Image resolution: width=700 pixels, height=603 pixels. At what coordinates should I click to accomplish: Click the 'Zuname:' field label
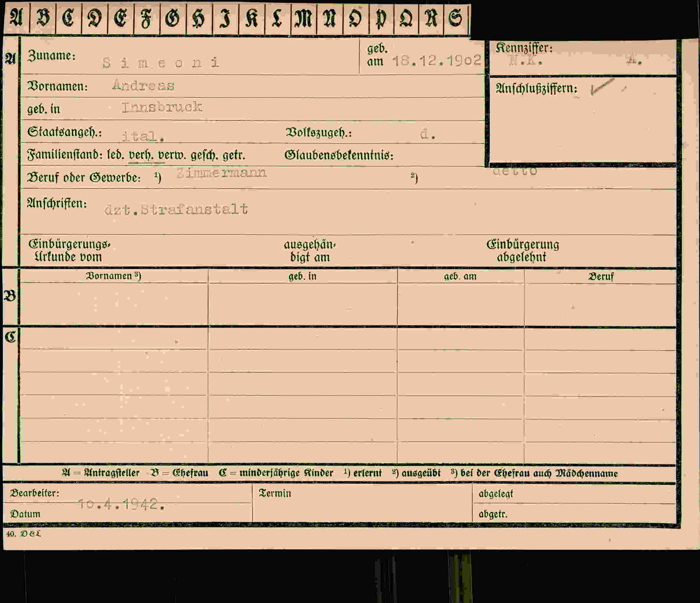coord(51,56)
